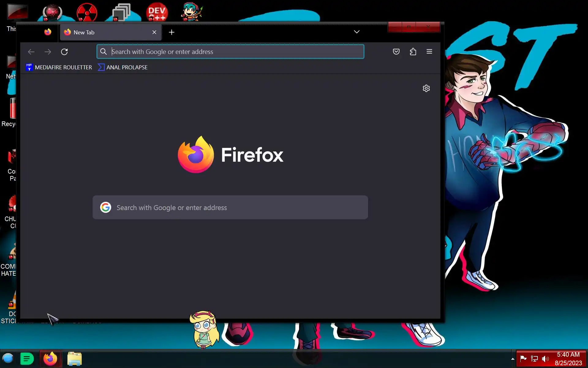Close the New Tab tab

(154, 32)
